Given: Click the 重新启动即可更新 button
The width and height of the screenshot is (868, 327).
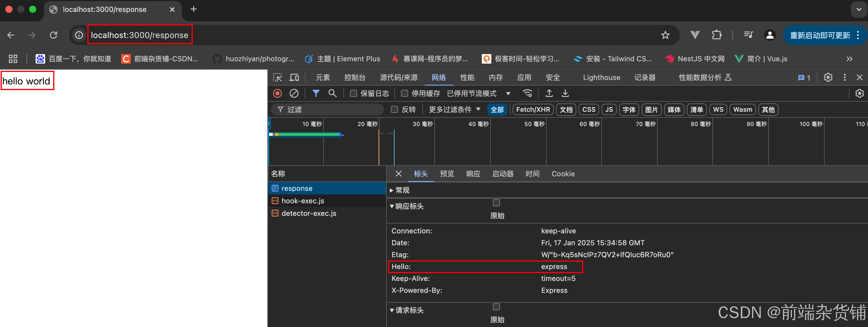Looking at the screenshot, I should tap(820, 35).
